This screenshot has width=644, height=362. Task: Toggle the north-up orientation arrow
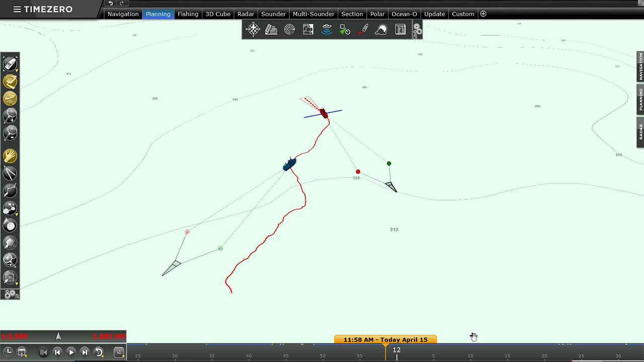pos(58,336)
